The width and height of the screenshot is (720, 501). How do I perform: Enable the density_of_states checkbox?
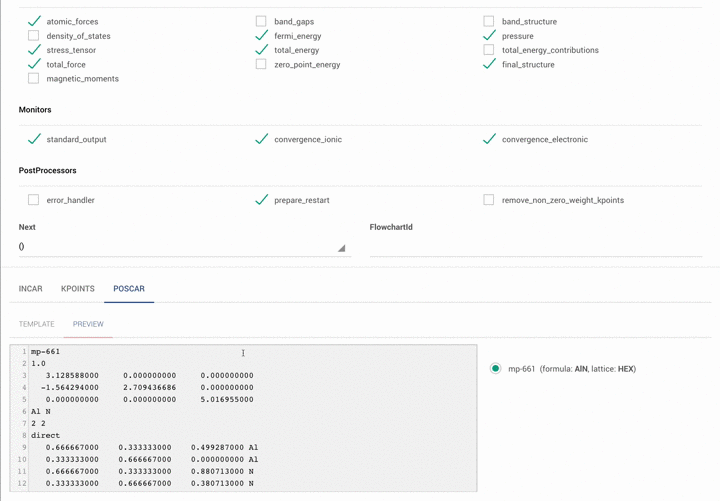[34, 36]
